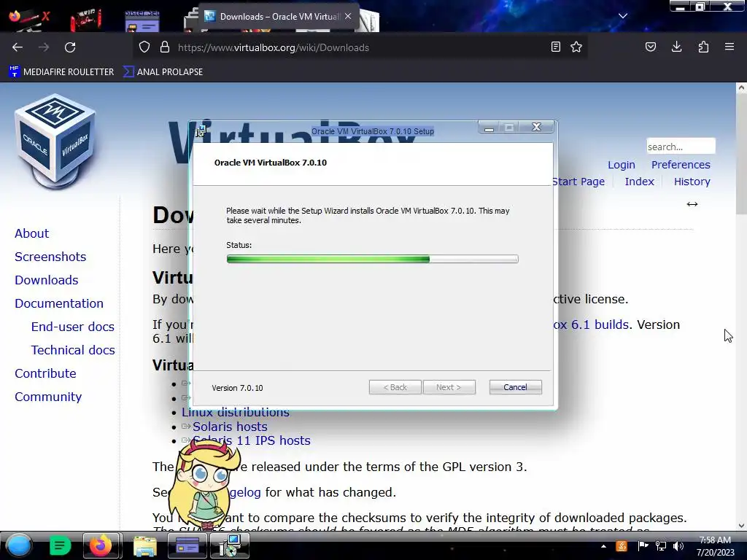Open the MEDIAFIRE ROULETTER bookmark
Screen dimensions: 747x560
point(62,72)
